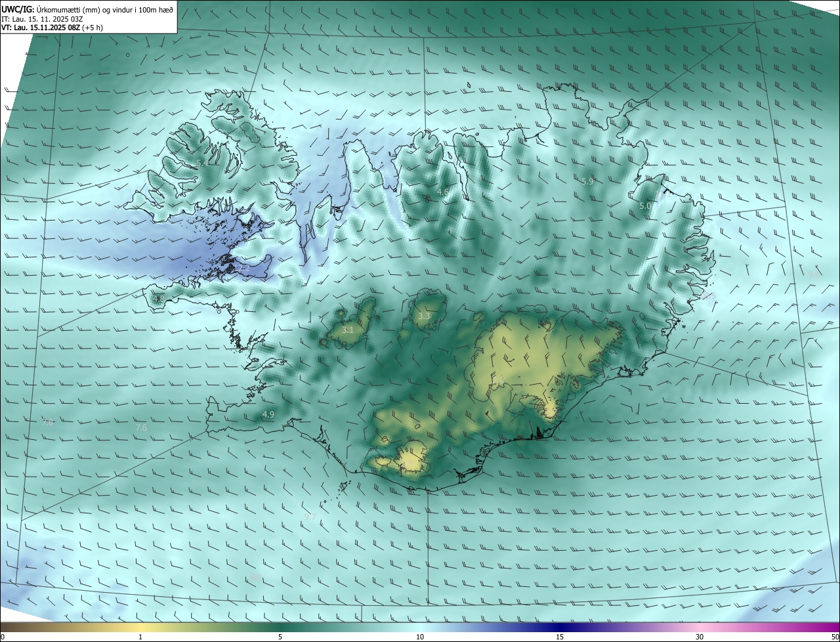Click the 7.6 value on the map
The width and height of the screenshot is (840, 642).
click(141, 428)
